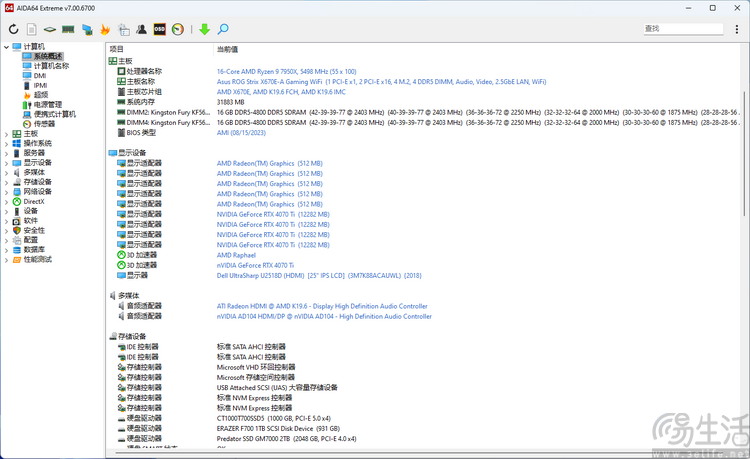Image resolution: width=750 pixels, height=459 pixels.
Task: Click the CT1000T700SSD5 drive entry
Action: click(x=274, y=418)
